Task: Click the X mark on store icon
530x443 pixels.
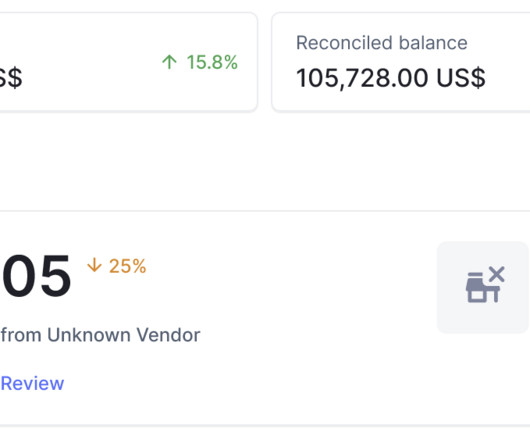Action: (x=497, y=274)
